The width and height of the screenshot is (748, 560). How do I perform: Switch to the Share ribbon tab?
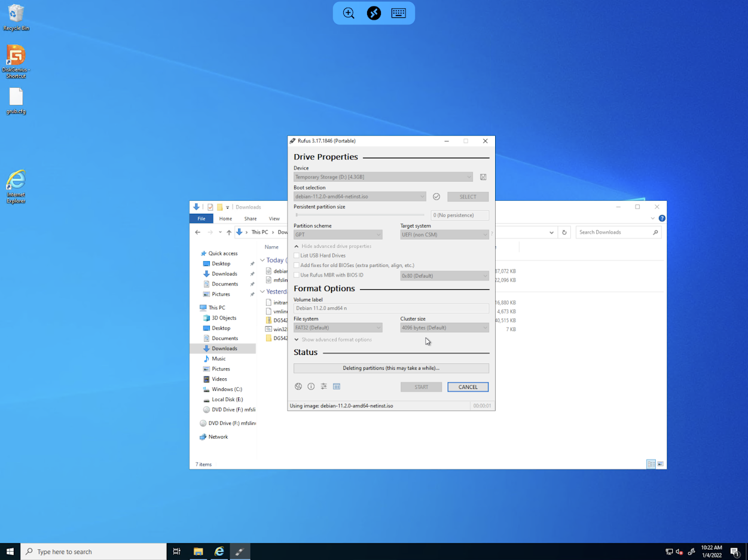tap(250, 219)
